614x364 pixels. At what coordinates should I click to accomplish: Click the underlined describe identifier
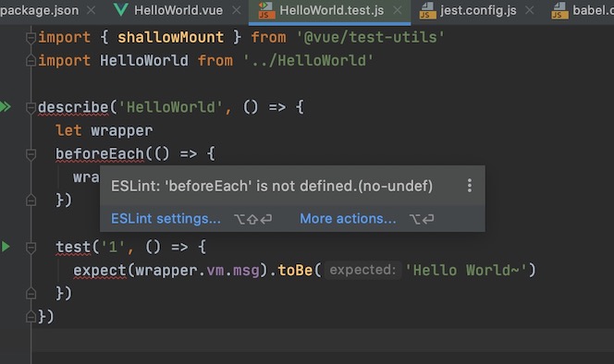(73, 107)
